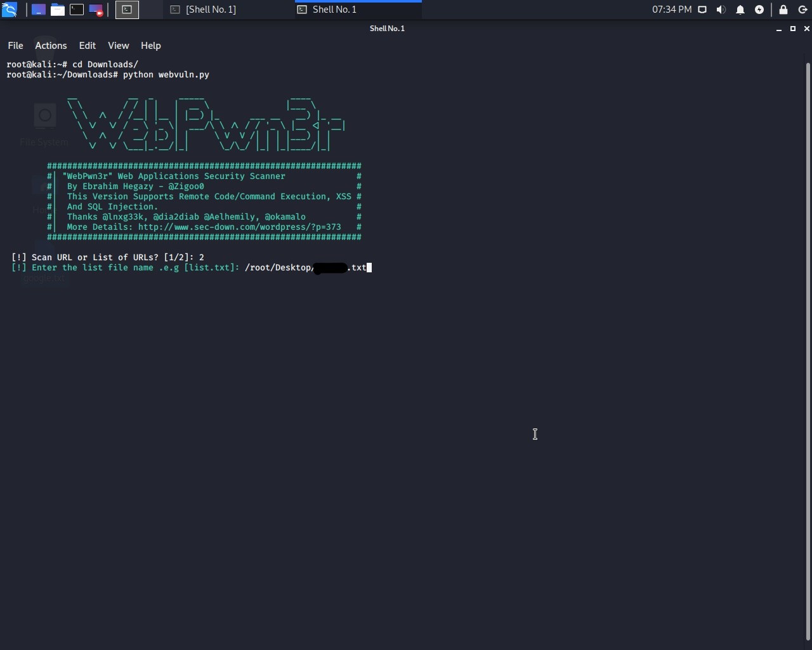The height and width of the screenshot is (650, 812).
Task: Click the '"WebPwn3r" Web Applications Security Scanner' line
Action: pyautogui.click(x=174, y=176)
